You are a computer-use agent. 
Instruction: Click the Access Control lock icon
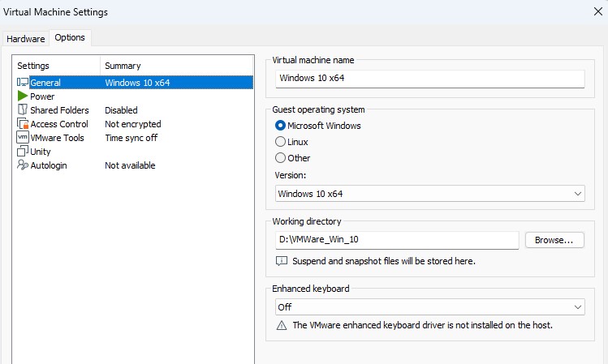[22, 124]
